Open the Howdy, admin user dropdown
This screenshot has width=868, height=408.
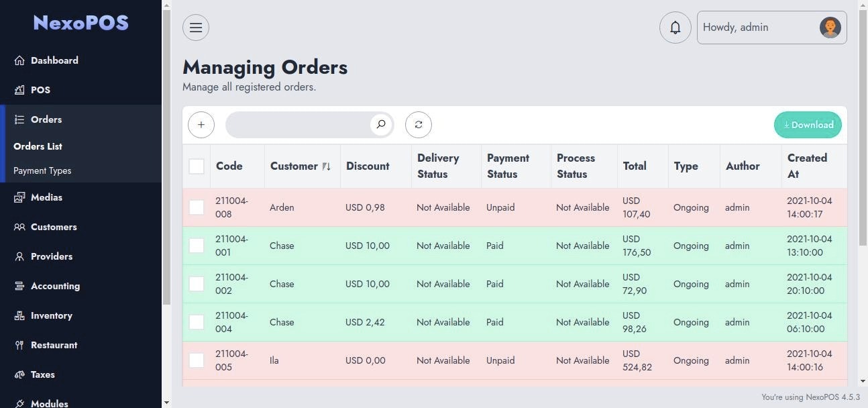pyautogui.click(x=758, y=28)
